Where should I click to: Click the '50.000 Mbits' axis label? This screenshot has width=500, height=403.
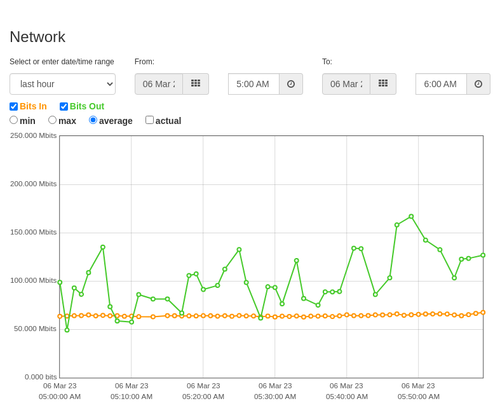[x=35, y=329]
